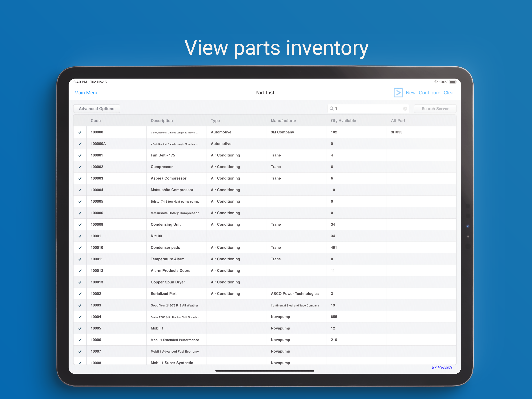This screenshot has width=532, height=399.
Task: Toggle checkmark for part 100000
Action: pyautogui.click(x=80, y=132)
